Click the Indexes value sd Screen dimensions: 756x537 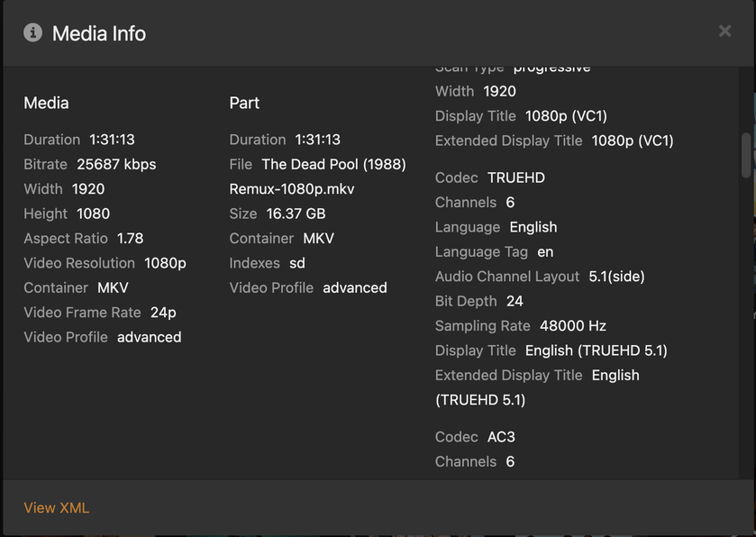(x=297, y=263)
